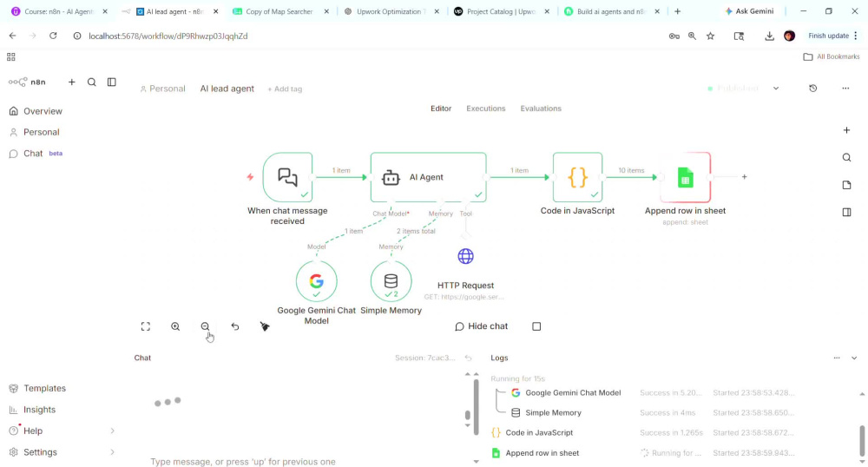Click the chat panel vertical scrollbar
Viewport: 868px width, 467px height.
(x=476, y=407)
